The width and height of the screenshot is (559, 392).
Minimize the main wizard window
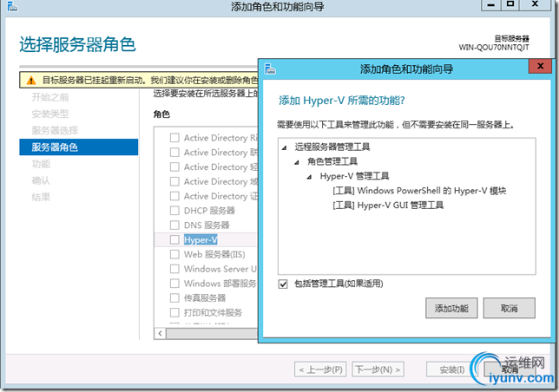[x=491, y=4]
